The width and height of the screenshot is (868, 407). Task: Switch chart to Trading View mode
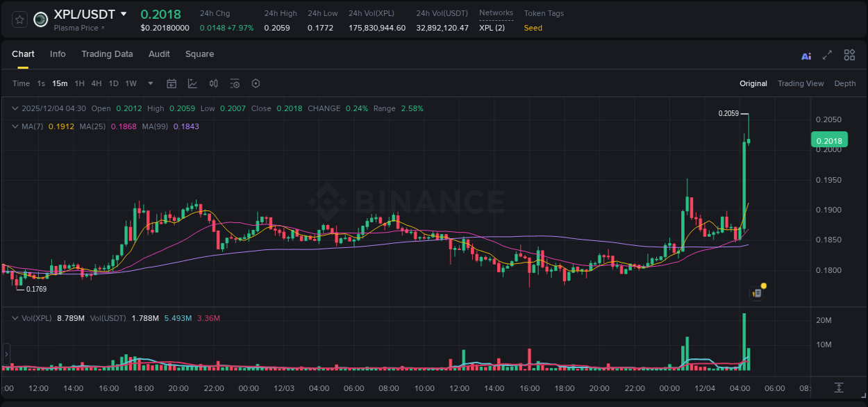click(x=801, y=83)
